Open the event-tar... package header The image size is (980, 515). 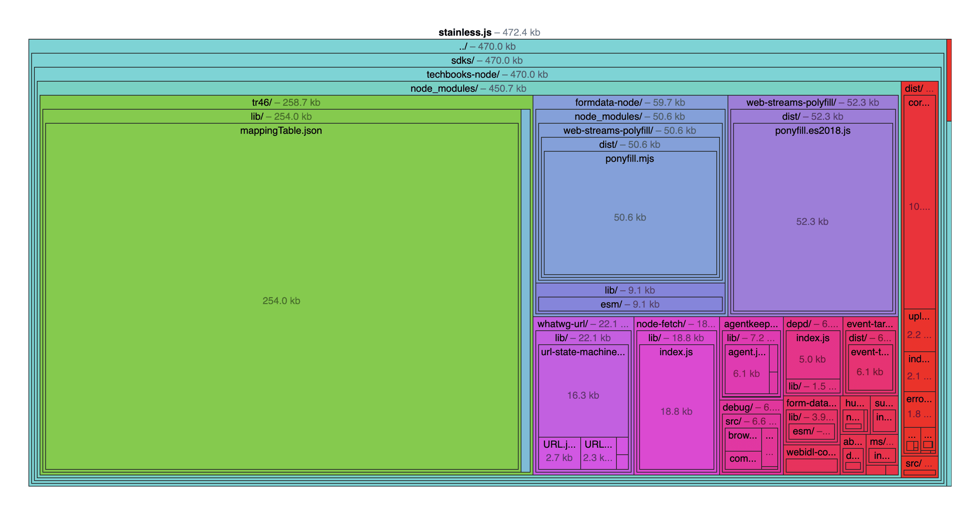871,324
